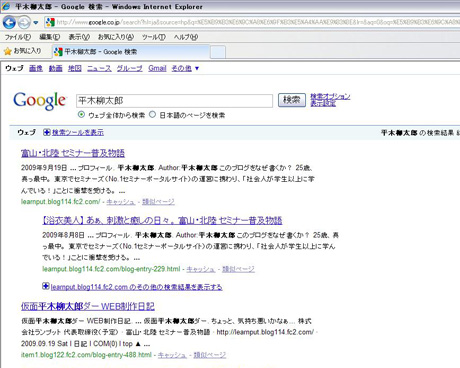Viewport: 460px width, 368px height.
Task: Open the recent pages dropdown arrow
Action: click(36, 23)
